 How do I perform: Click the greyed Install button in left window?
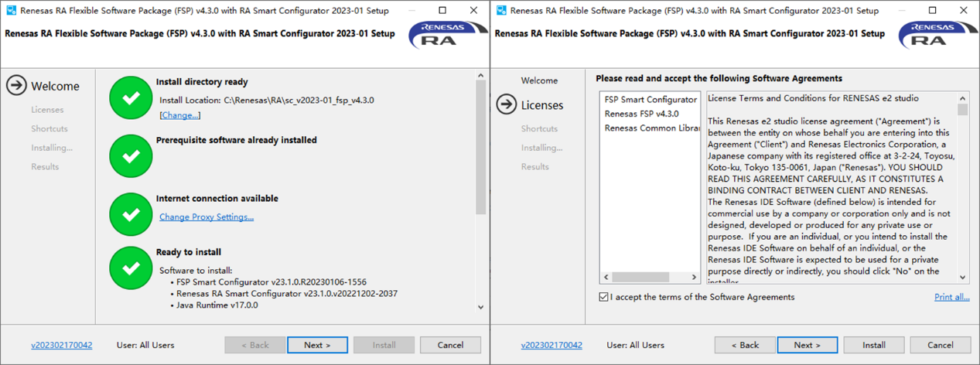[x=384, y=345]
